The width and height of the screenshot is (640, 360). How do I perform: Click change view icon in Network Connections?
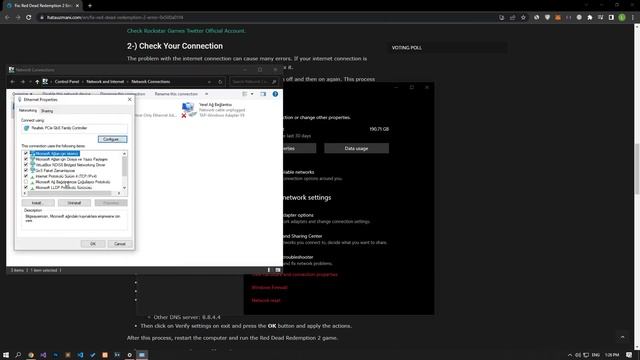[245, 94]
